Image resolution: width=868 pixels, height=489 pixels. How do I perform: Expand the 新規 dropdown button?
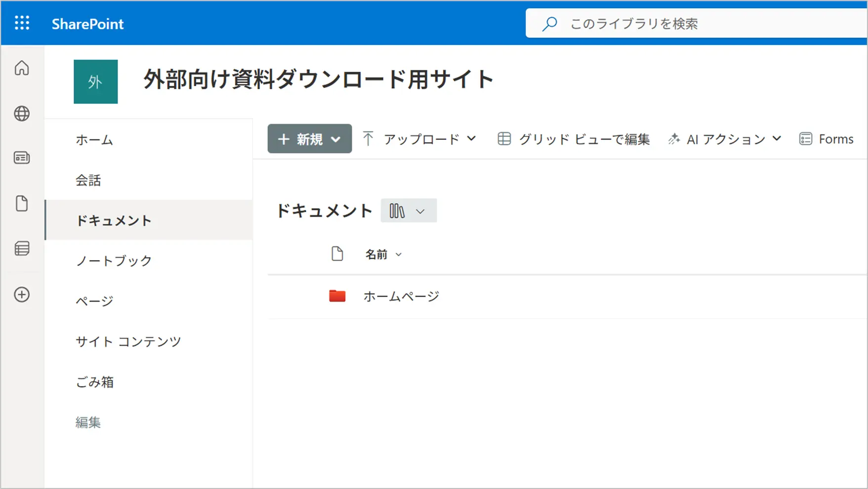tap(309, 139)
